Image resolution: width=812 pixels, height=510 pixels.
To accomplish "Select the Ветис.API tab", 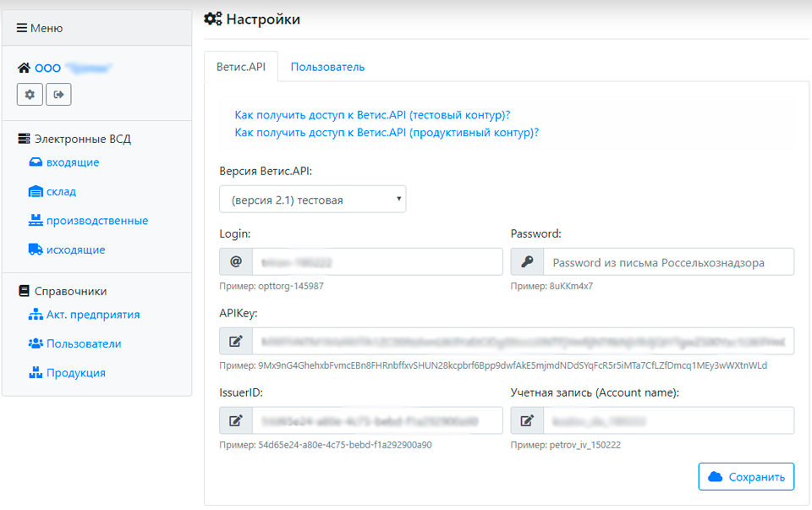I will pyautogui.click(x=241, y=67).
